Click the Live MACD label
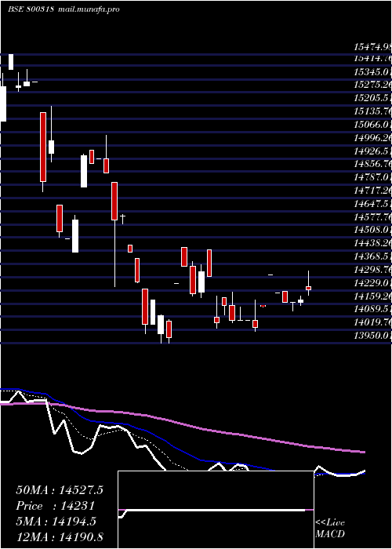Screen dimensions: 392x549 click(330, 529)
